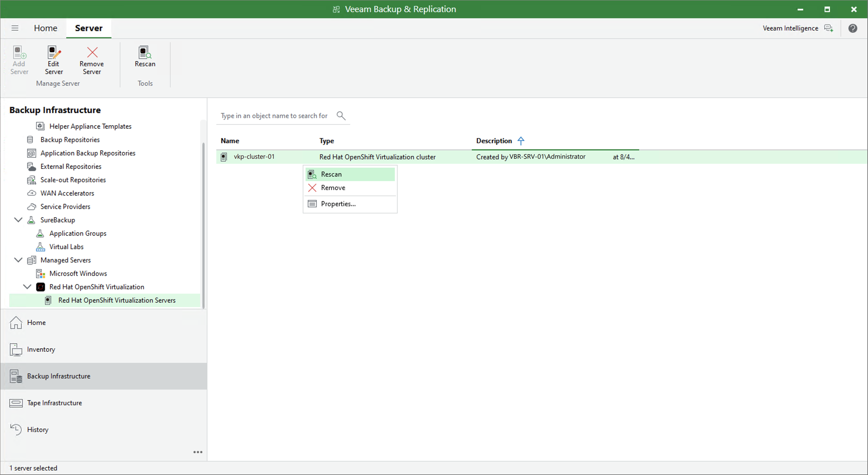Open the Inventory view icon

[16, 350]
